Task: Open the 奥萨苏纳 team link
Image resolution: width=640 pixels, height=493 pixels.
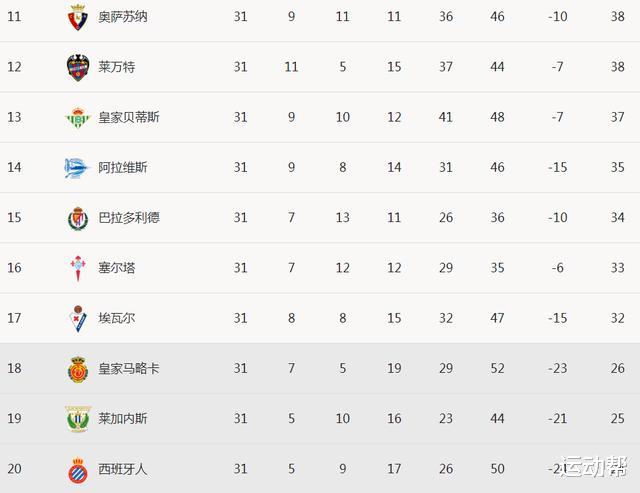Action: (x=123, y=17)
